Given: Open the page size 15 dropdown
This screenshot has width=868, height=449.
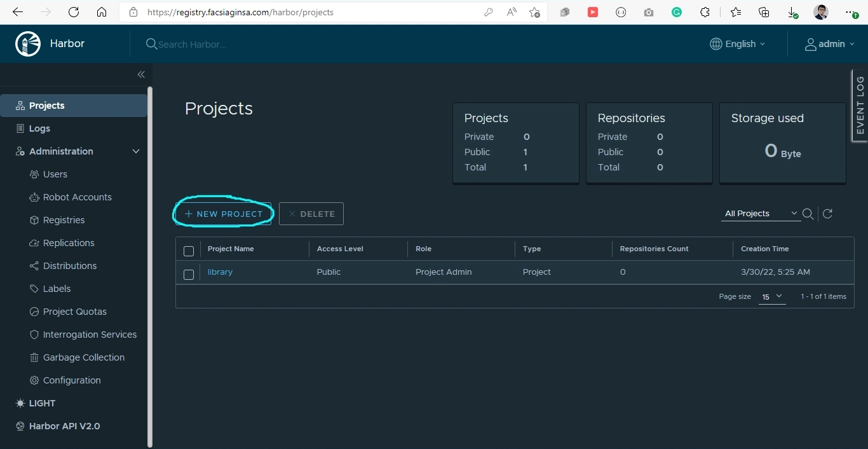Looking at the screenshot, I should click(772, 297).
